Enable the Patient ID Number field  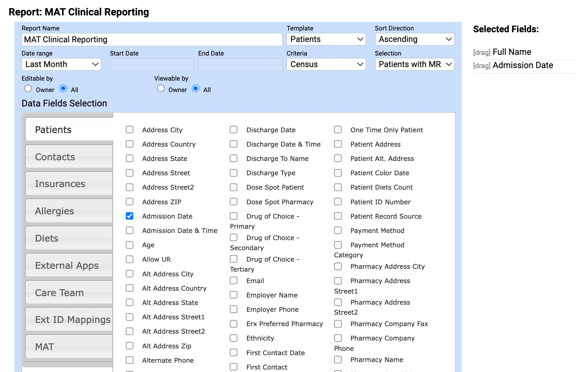tap(337, 201)
